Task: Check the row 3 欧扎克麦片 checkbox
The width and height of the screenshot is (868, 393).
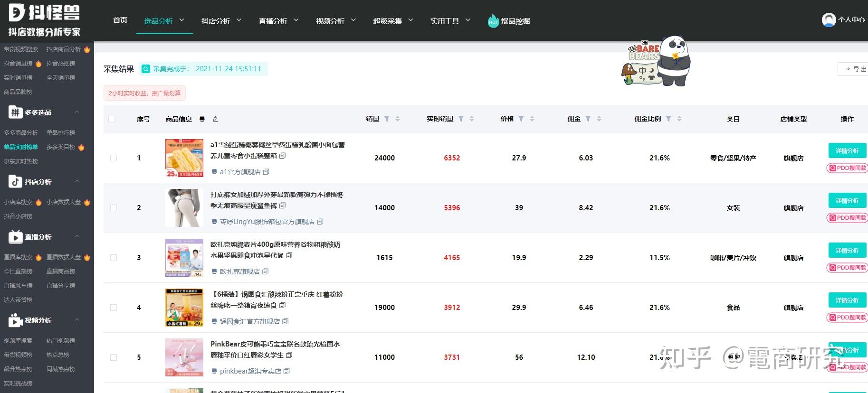Action: tap(114, 258)
